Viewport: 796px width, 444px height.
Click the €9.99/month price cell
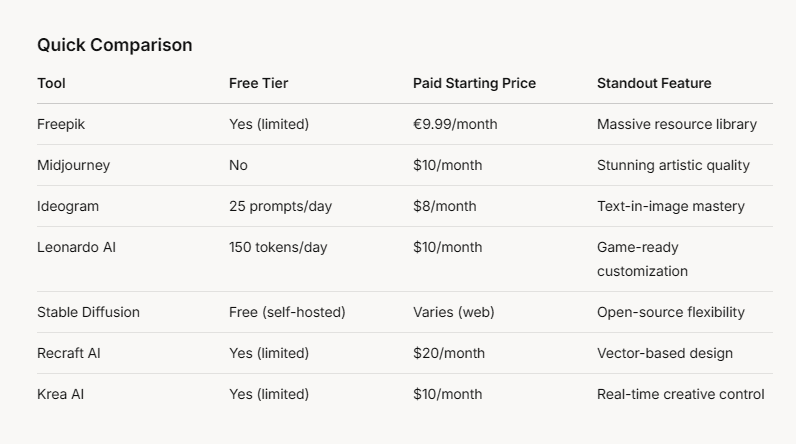[455, 124]
